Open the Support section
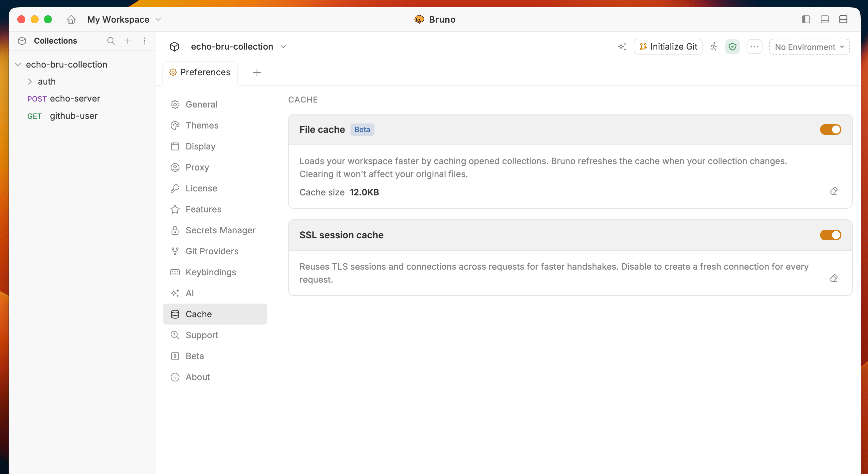 point(215,335)
